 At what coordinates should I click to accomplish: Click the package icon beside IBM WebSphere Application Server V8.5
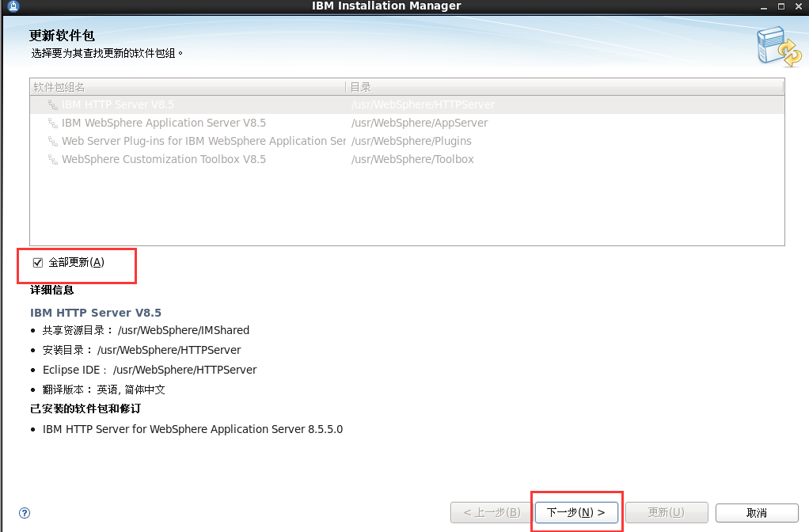(x=52, y=123)
